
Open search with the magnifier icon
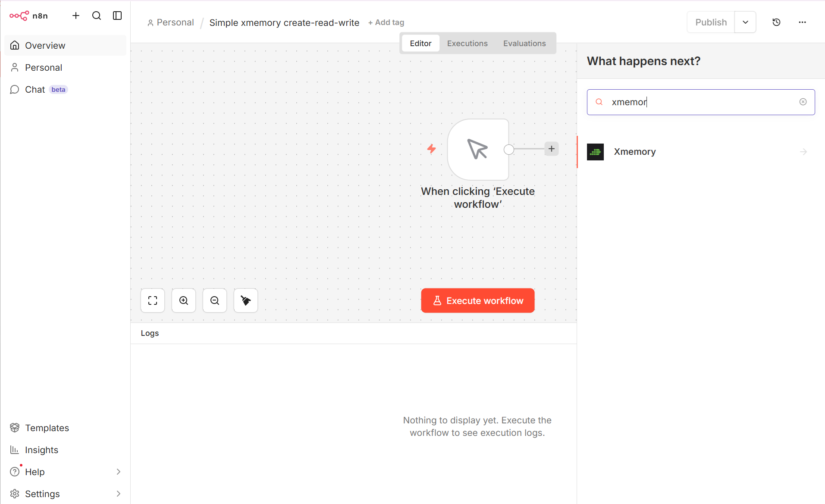(x=97, y=16)
